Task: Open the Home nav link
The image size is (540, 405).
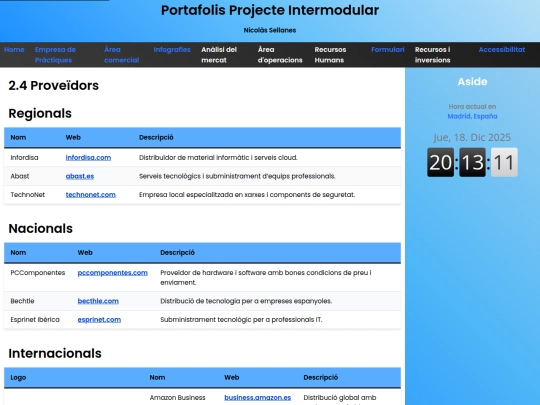Action: (14, 50)
